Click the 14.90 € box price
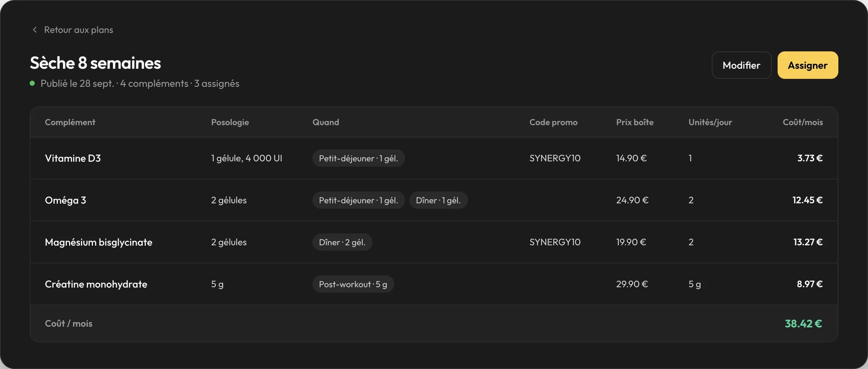868x369 pixels. coord(631,158)
